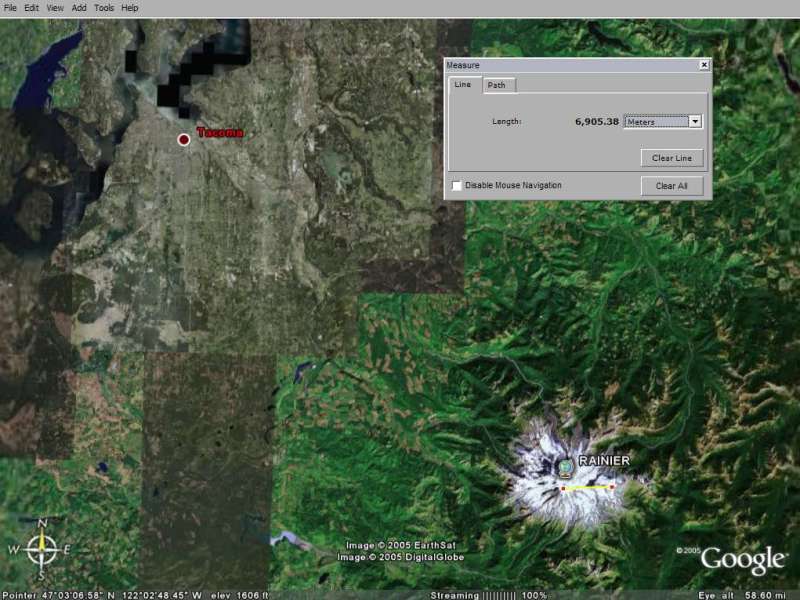800x600 pixels.
Task: Close the Measure dialog
Action: click(x=704, y=65)
